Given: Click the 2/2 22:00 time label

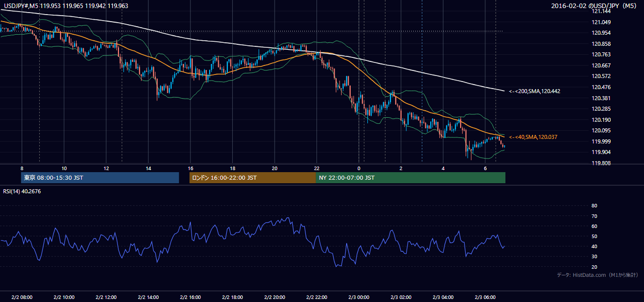Looking at the screenshot, I should click(316, 297).
